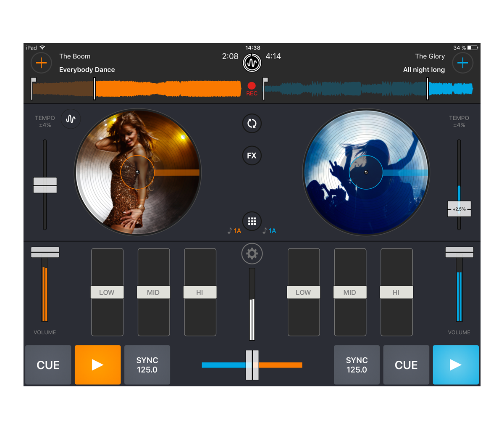
Task: Open the sampler pads grid
Action: 252,221
